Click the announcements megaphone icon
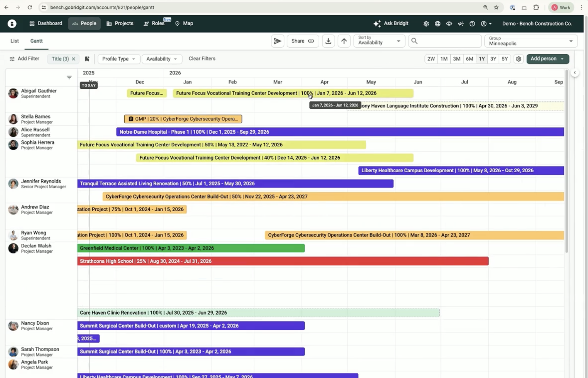 point(461,24)
